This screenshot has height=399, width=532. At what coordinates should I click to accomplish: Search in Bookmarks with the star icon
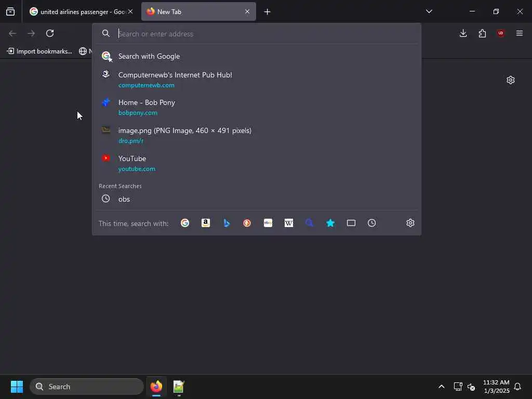[x=330, y=223]
